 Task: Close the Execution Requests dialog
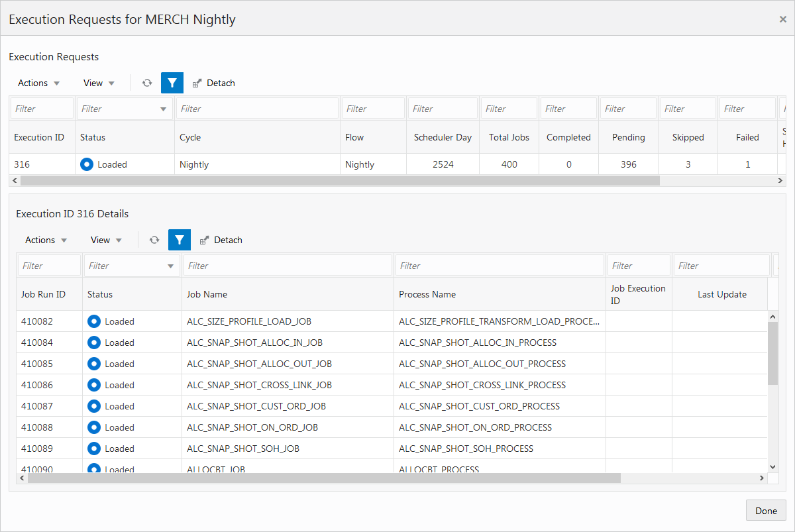[782, 19]
